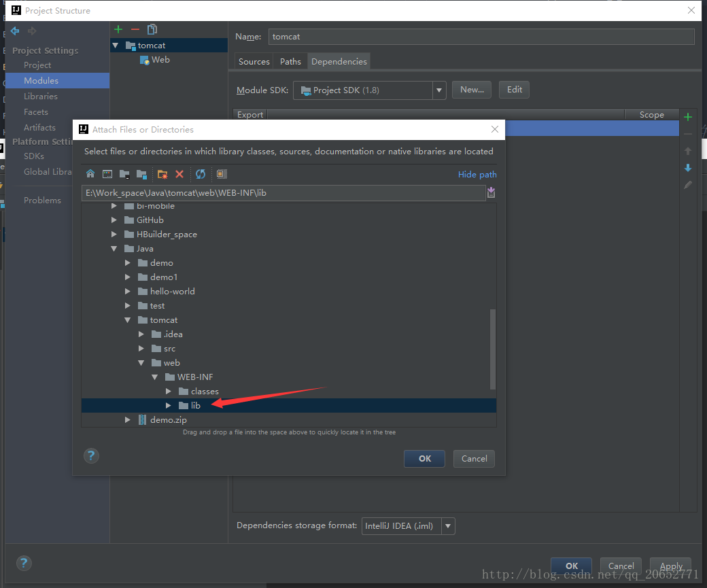The image size is (707, 588).
Task: Click the forward navigation arrow icon
Action: point(31,31)
